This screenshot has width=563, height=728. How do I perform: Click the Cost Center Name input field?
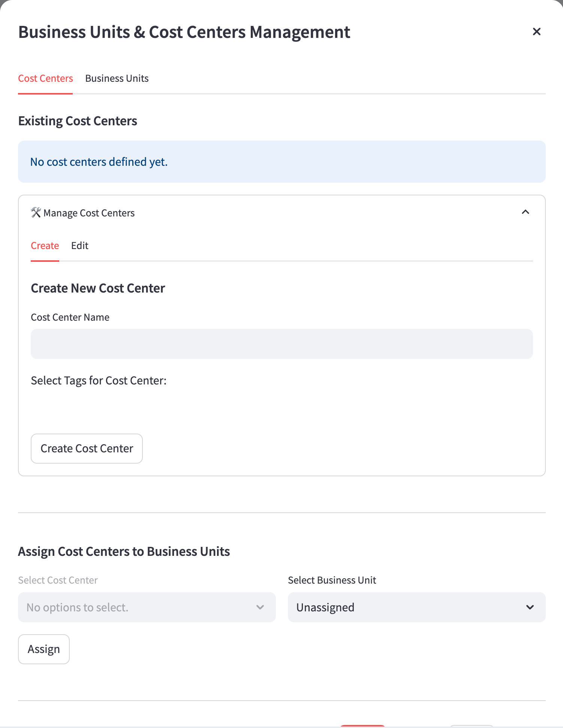click(x=281, y=344)
